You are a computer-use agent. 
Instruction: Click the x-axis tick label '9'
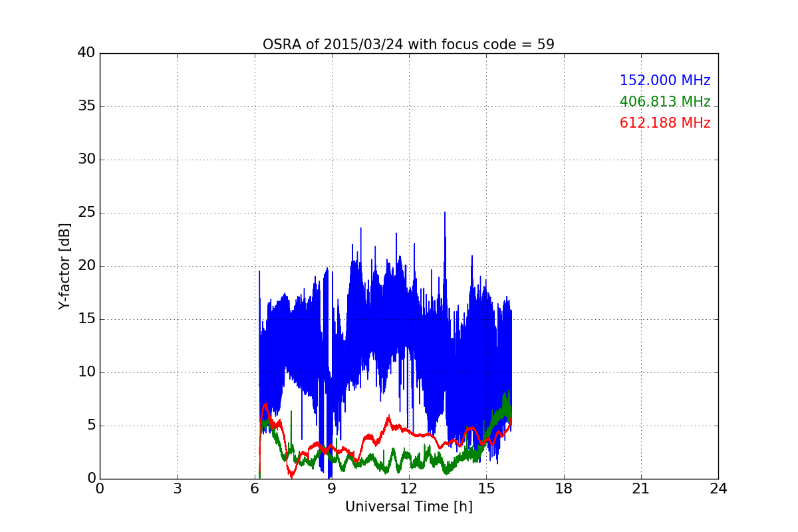click(331, 488)
